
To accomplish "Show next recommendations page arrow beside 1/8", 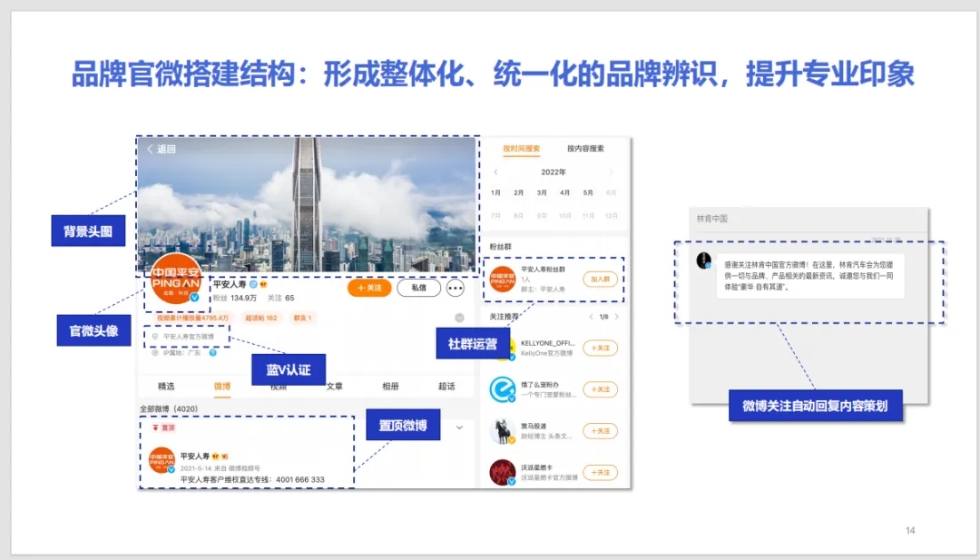I will [x=617, y=317].
